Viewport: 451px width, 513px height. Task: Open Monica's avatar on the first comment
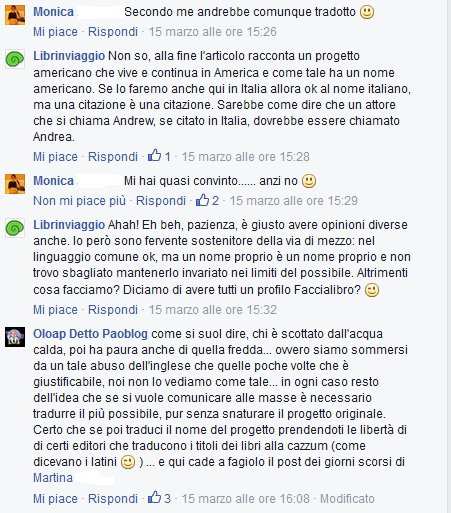click(15, 15)
